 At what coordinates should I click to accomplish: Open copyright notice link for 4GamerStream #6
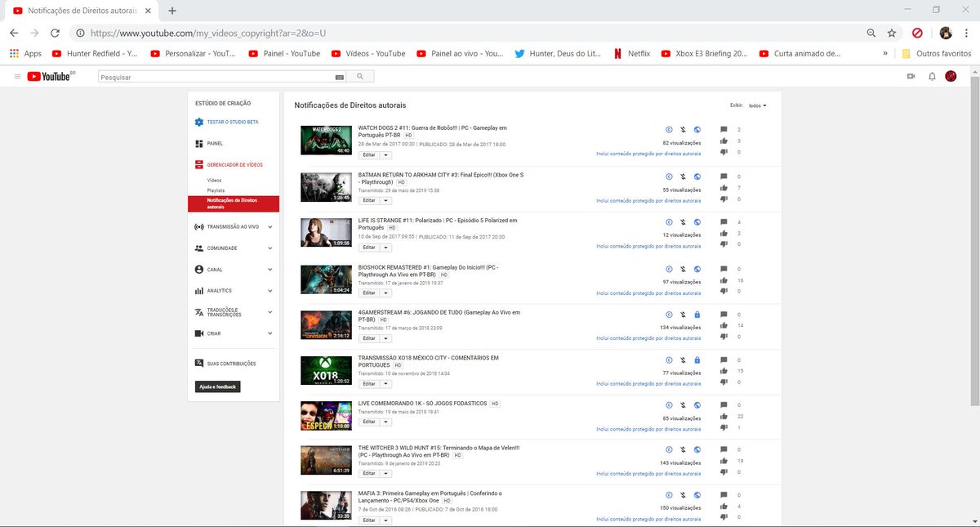(648, 338)
